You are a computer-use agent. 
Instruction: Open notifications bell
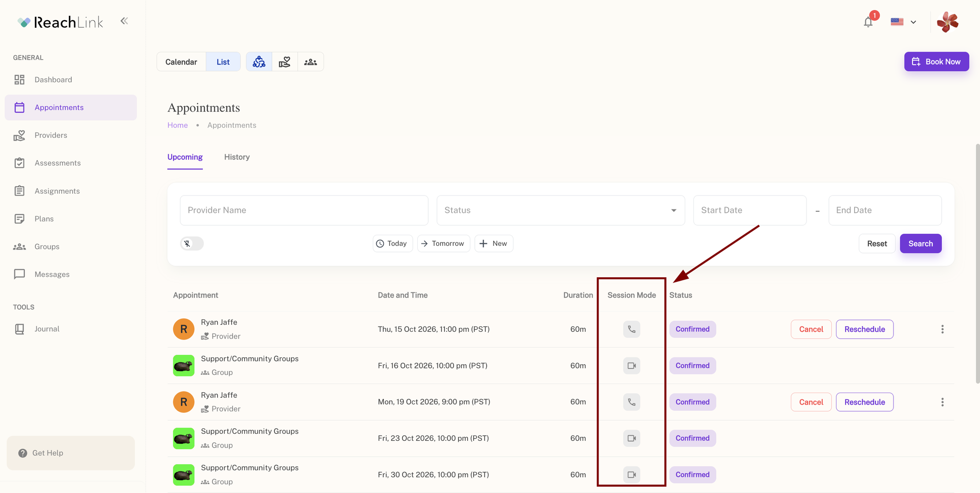coord(868,22)
